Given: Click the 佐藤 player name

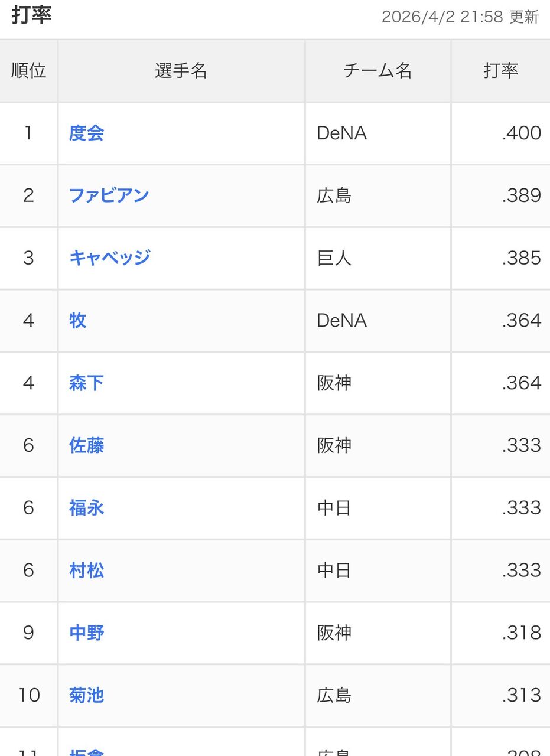Looking at the screenshot, I should click(x=86, y=445).
